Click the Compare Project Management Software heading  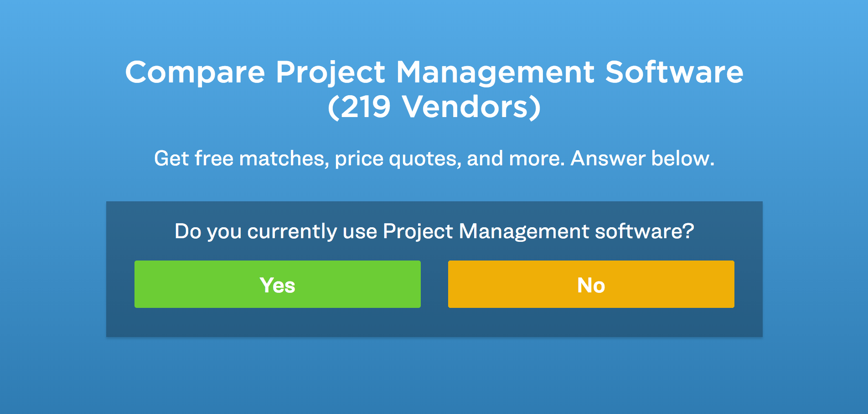click(x=434, y=72)
